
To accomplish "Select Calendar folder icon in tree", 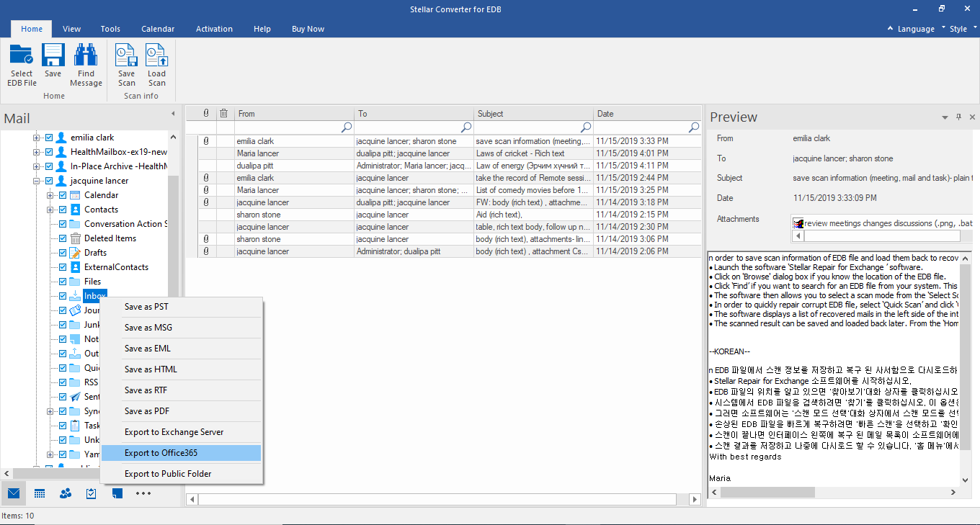I will pyautogui.click(x=75, y=195).
